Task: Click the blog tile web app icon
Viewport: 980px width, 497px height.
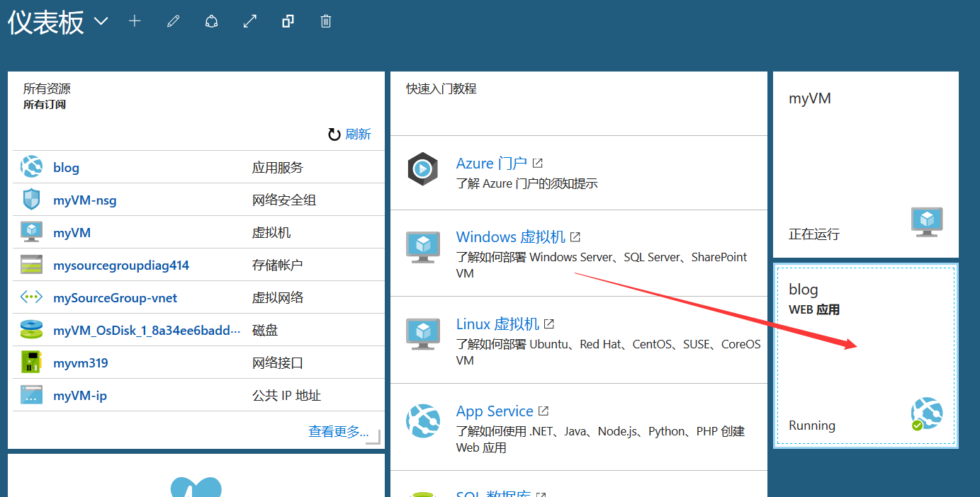Action: coord(927,414)
